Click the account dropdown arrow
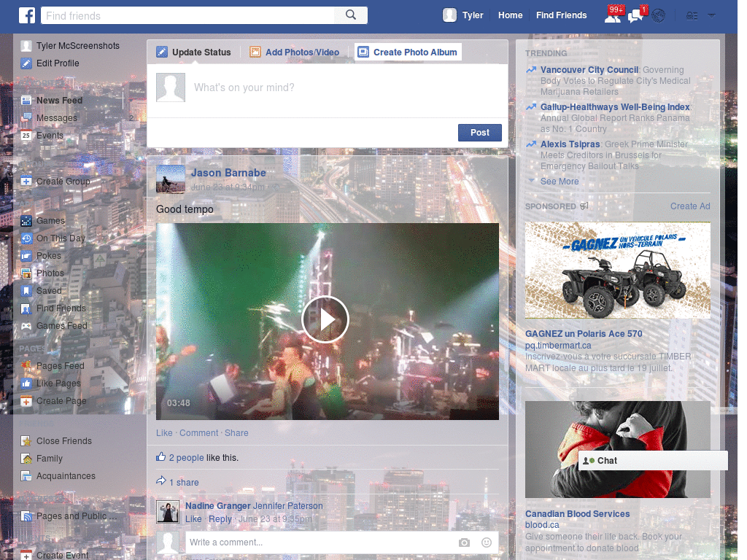747x560 pixels. [711, 15]
